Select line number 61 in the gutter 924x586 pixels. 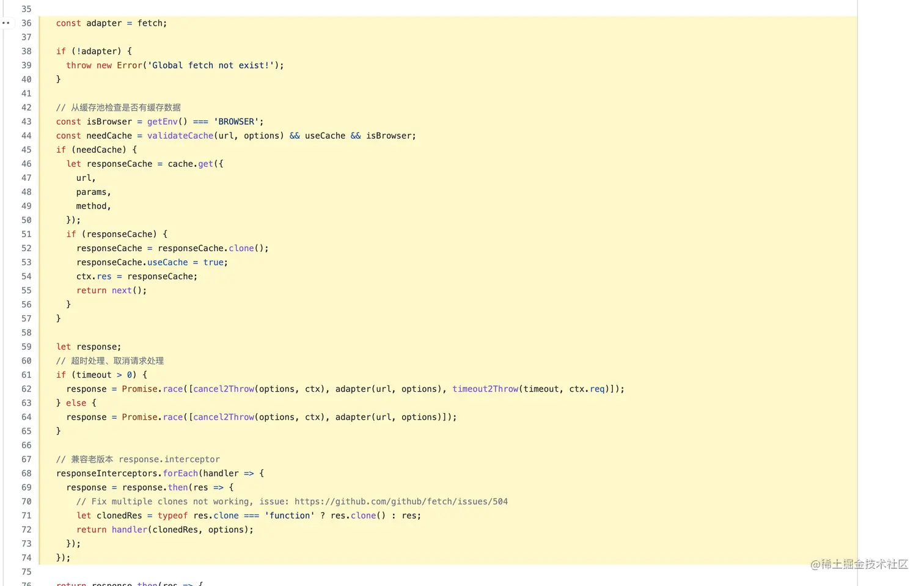[26, 375]
